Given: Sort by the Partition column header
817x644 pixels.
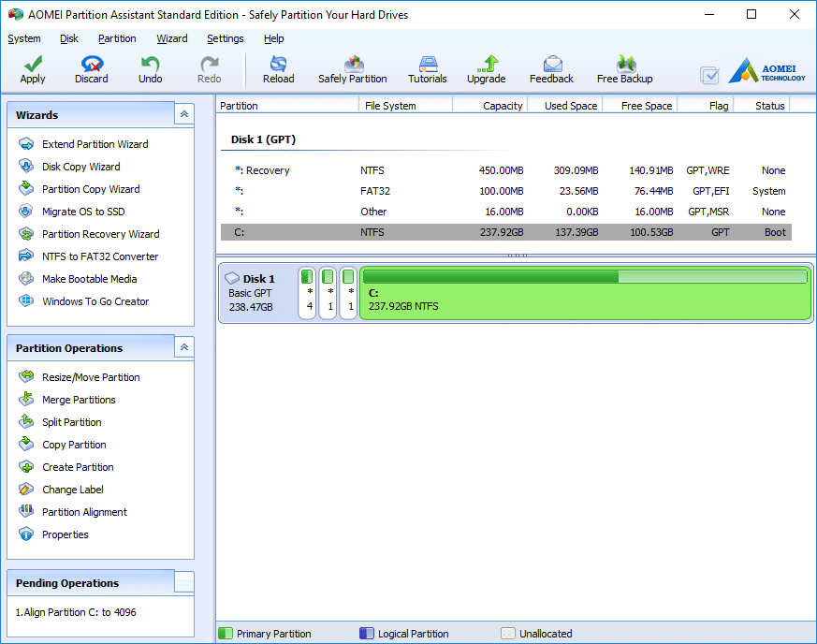Looking at the screenshot, I should (x=287, y=105).
